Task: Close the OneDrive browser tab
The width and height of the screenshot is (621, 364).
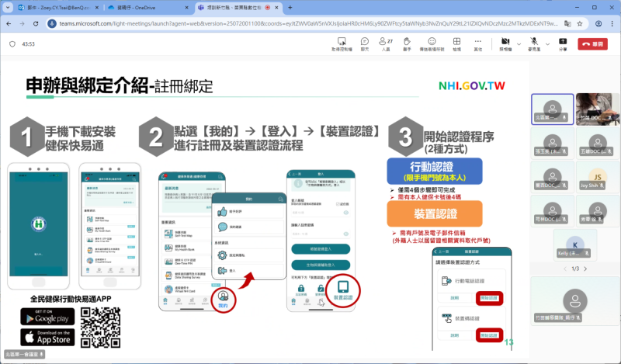Action: pyautogui.click(x=187, y=8)
